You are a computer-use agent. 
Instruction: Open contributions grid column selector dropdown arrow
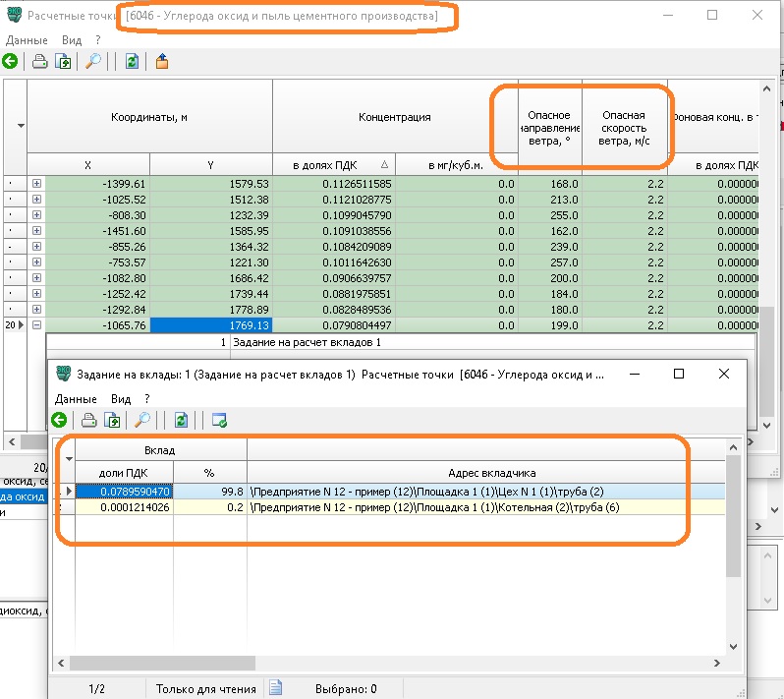(x=69, y=458)
